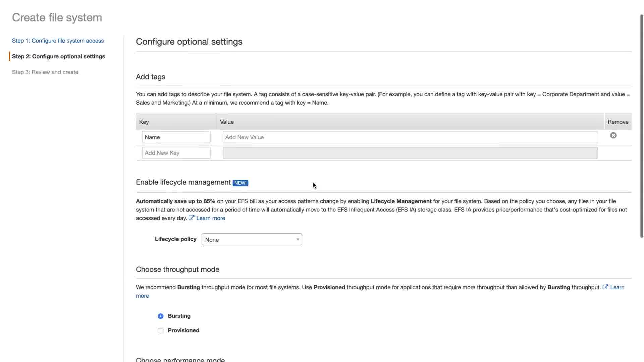Click the Add New Value field

coord(410,137)
